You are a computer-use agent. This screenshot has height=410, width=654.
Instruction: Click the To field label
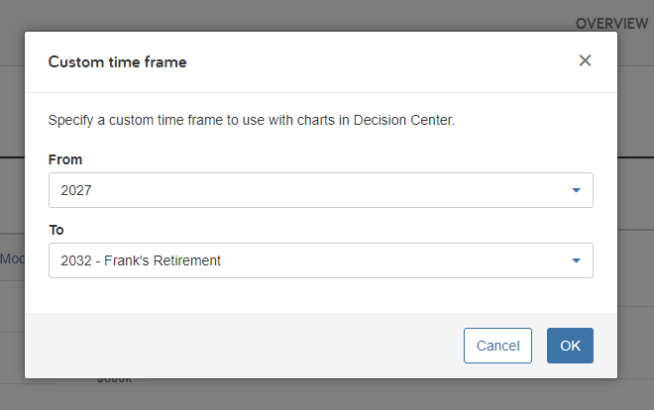coord(56,230)
